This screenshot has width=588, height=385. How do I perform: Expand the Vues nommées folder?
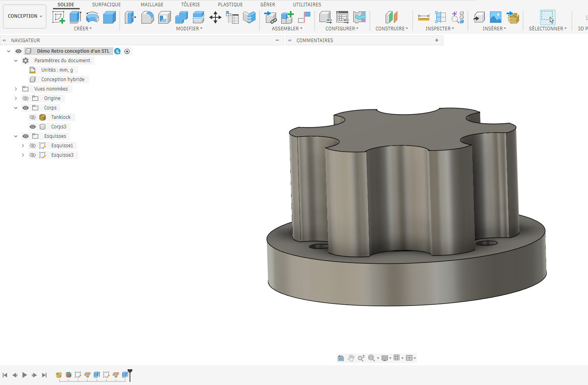[16, 89]
